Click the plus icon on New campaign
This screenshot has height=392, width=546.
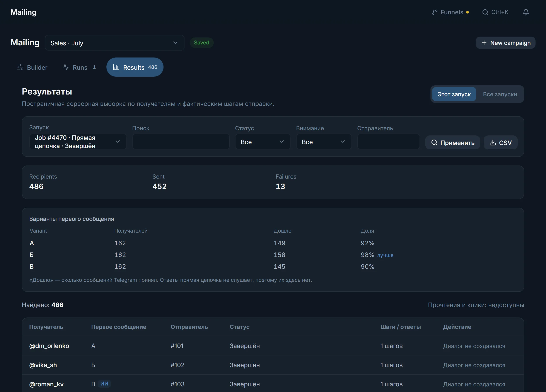(x=484, y=43)
